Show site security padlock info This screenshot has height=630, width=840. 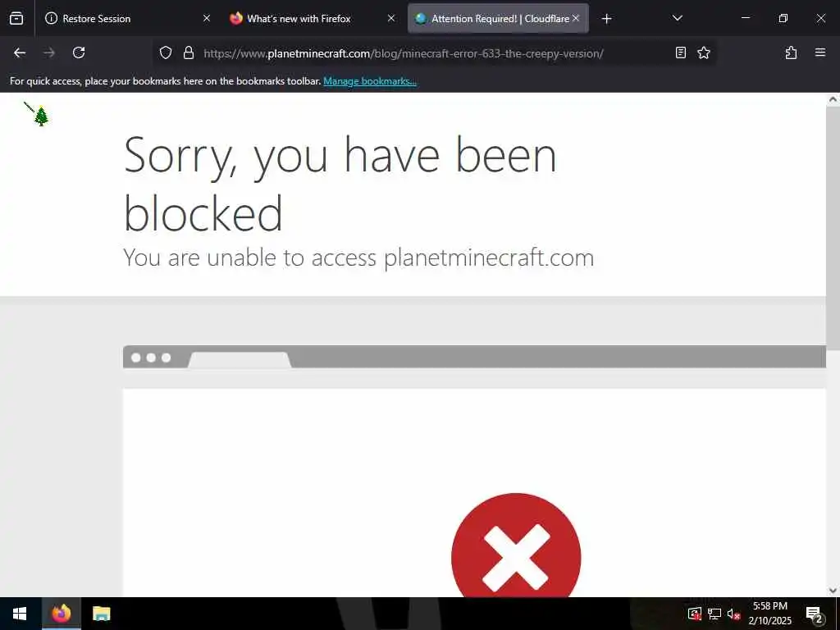tap(188, 52)
